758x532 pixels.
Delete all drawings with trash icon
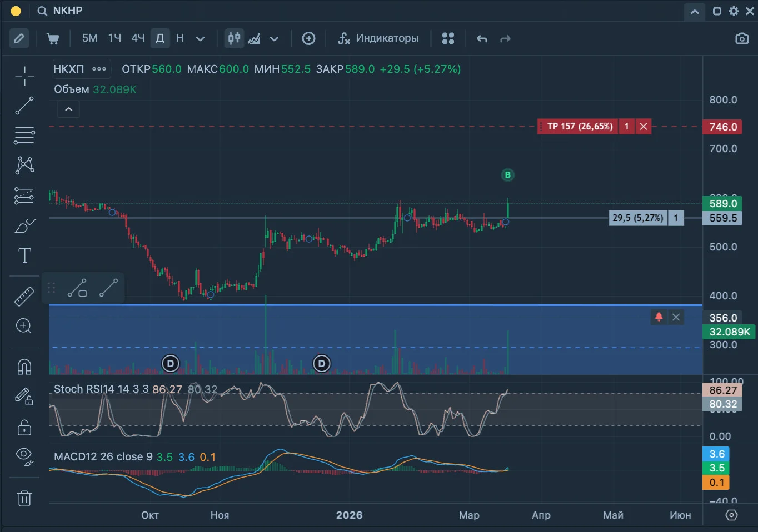pyautogui.click(x=24, y=498)
